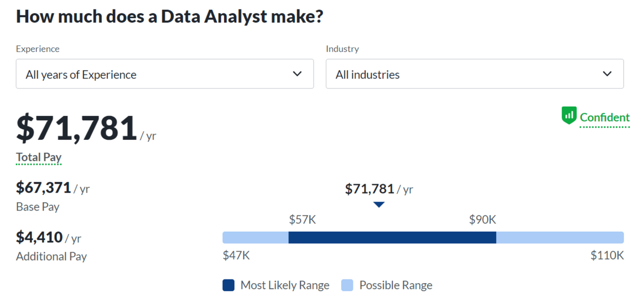Viewport: 644px width, 301px height.
Task: Click the Experience dropdown chevron arrow
Action: 297,73
